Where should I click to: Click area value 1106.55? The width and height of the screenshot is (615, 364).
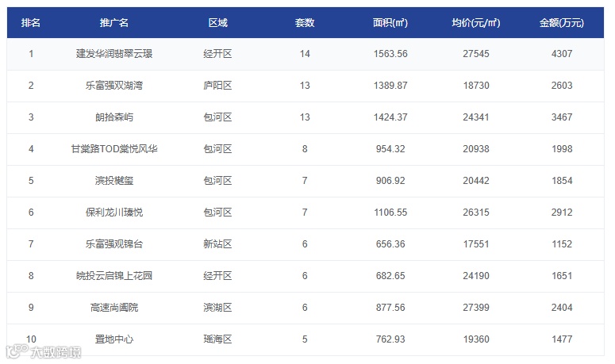(x=390, y=213)
